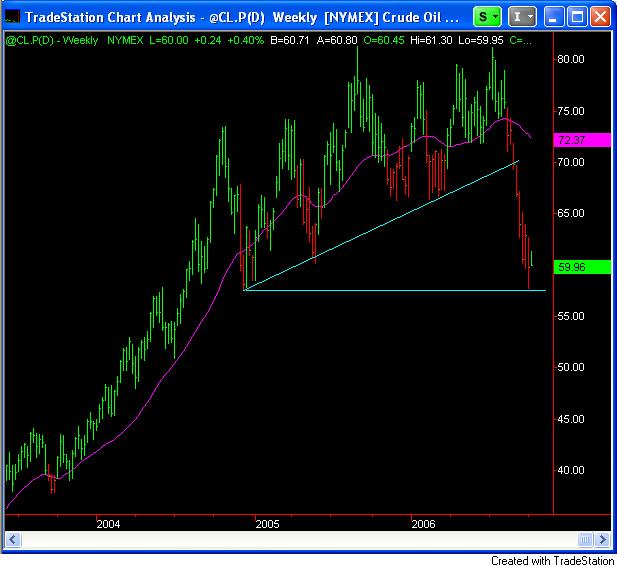Click the 80.00 price axis label
The height and width of the screenshot is (567, 617).
[571, 59]
